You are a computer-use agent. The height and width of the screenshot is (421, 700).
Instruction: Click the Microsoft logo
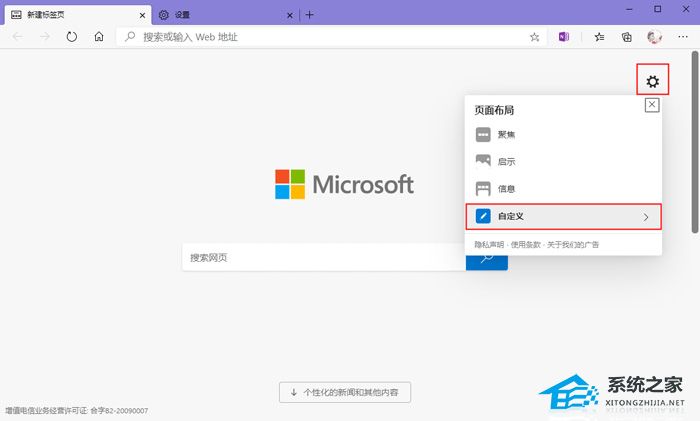[x=344, y=184]
